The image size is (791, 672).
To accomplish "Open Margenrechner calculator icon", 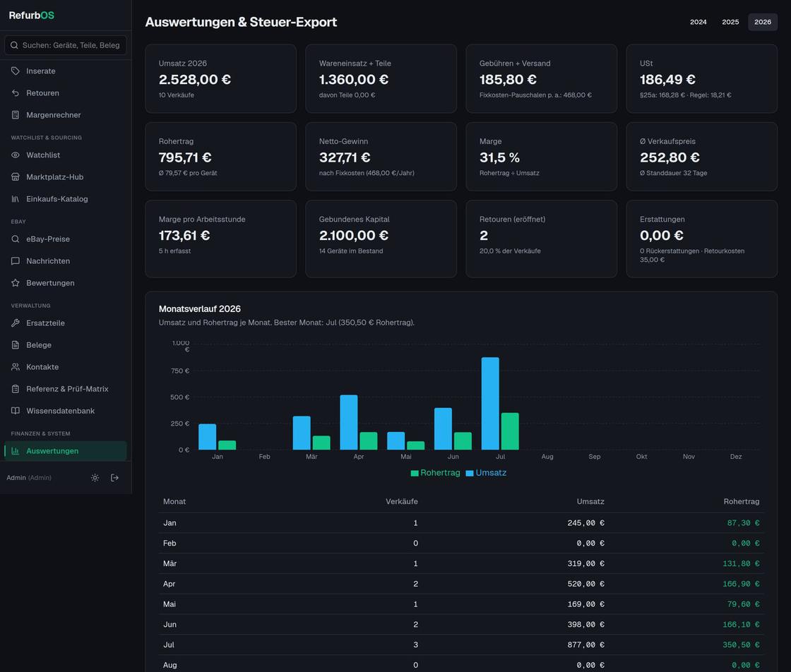I will click(15, 115).
